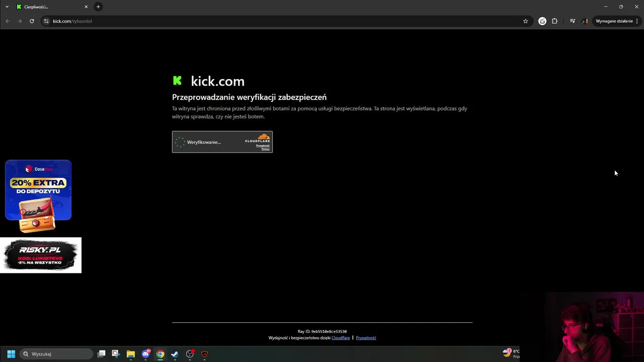Image resolution: width=644 pixels, height=362 pixels.
Task: Open the OBS Studio taskbar icon
Action: 190,354
